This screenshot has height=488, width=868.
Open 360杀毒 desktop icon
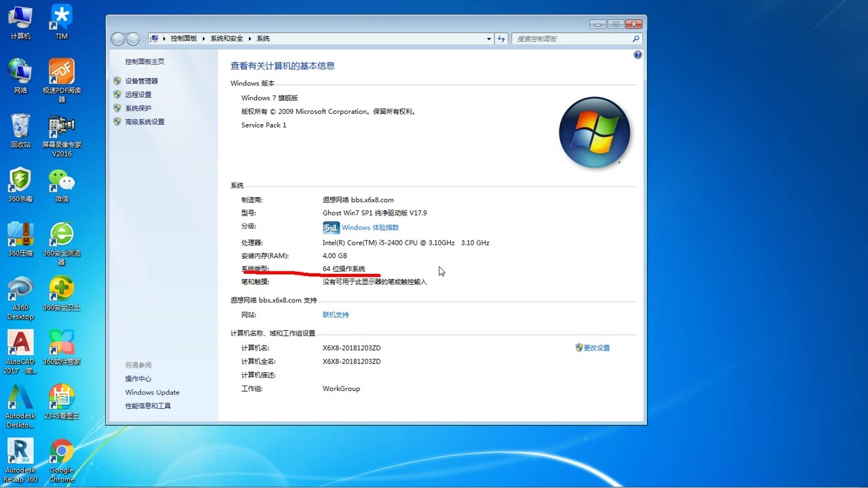point(20,185)
